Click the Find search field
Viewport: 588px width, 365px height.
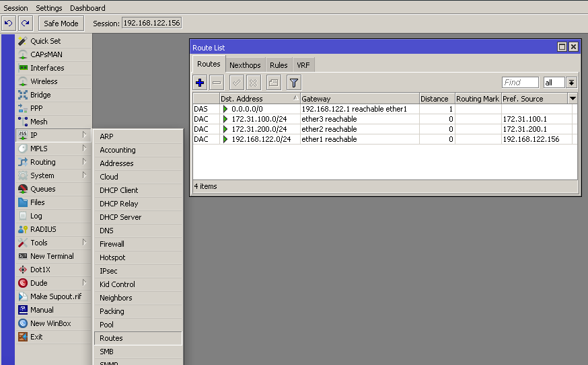coord(520,83)
